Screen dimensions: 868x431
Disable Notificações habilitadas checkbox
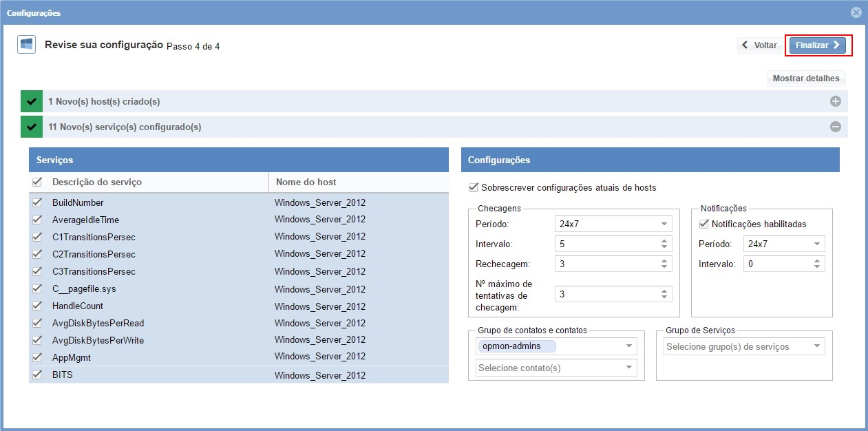tap(703, 224)
